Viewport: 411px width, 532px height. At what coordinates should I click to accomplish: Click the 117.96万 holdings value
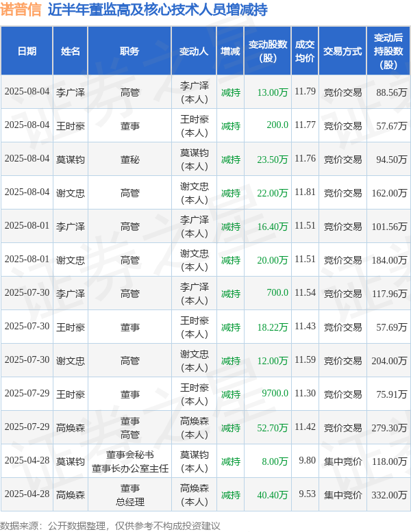(389, 294)
